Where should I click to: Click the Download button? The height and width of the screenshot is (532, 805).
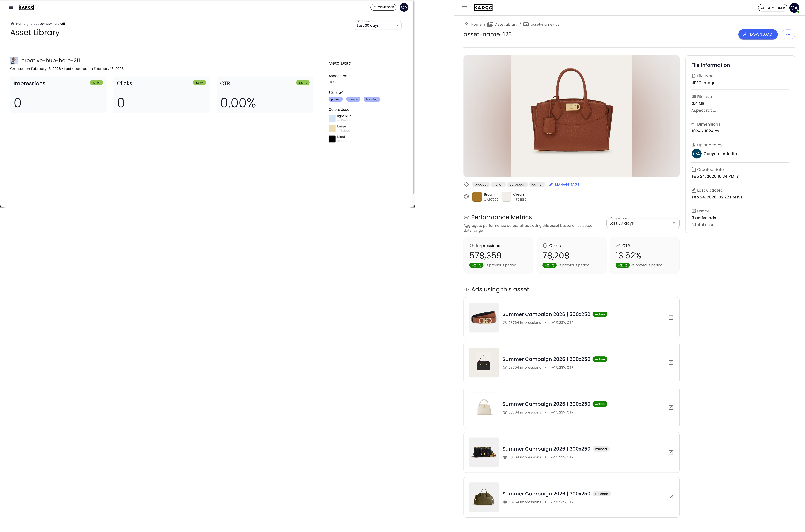click(x=758, y=34)
